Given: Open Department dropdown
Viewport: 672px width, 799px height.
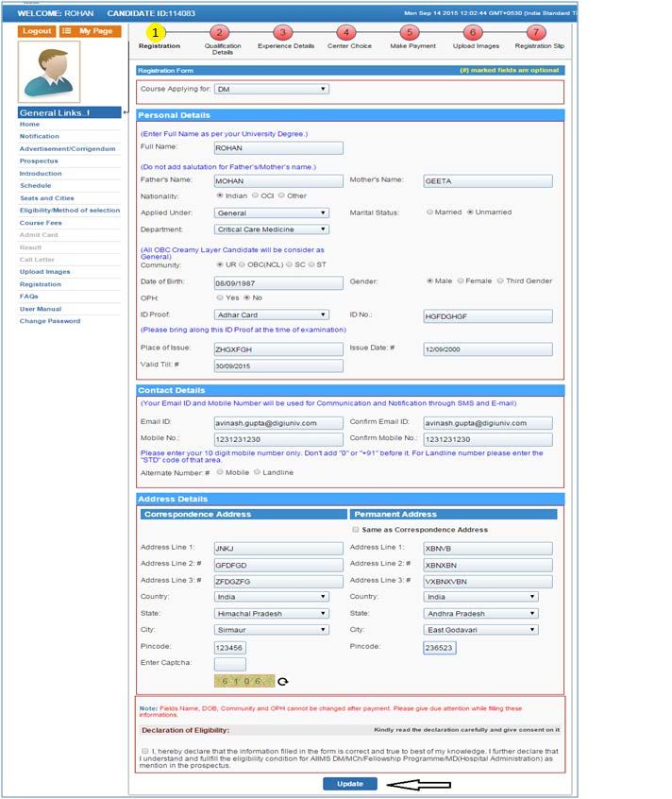Looking at the screenshot, I should 271,229.
